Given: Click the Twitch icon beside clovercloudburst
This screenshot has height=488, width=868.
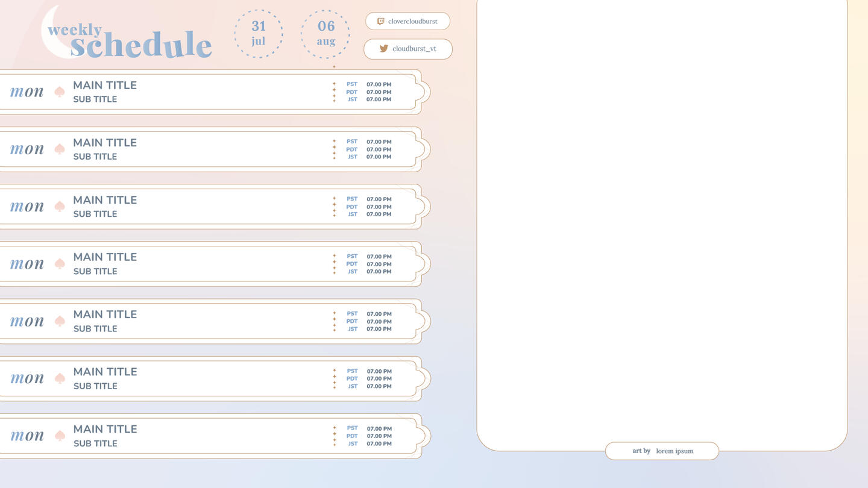Looking at the screenshot, I should pos(380,21).
